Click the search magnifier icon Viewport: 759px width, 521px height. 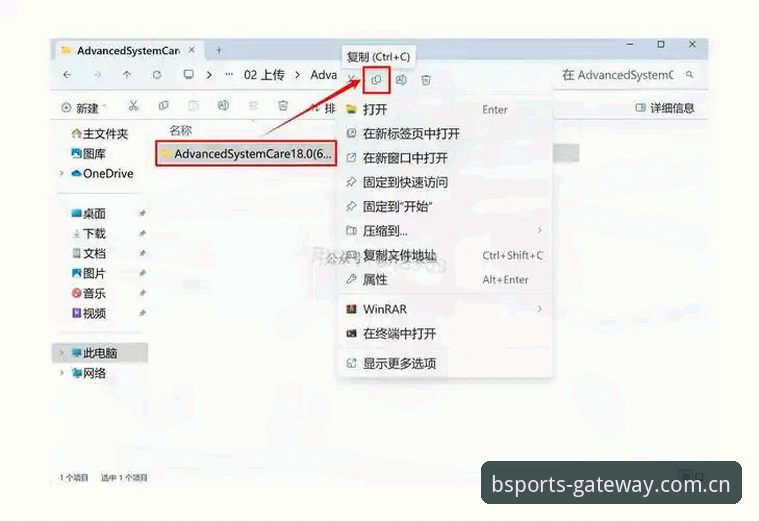(x=689, y=75)
